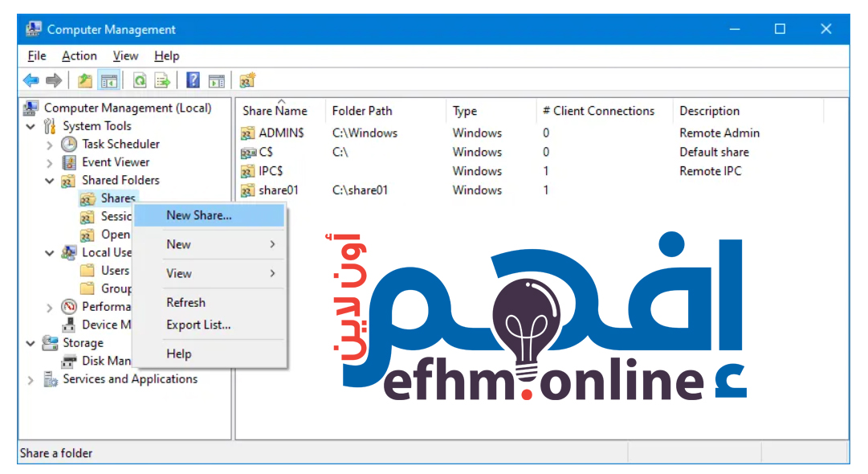This screenshot has height=474, width=868.
Task: Click the Back arrow toolbar icon
Action: pos(31,81)
